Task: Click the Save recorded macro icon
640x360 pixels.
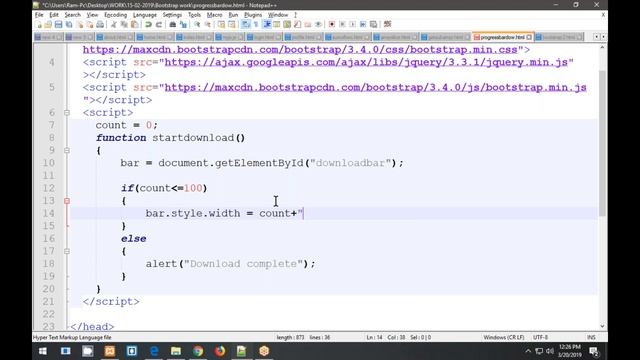Action: tap(373, 24)
